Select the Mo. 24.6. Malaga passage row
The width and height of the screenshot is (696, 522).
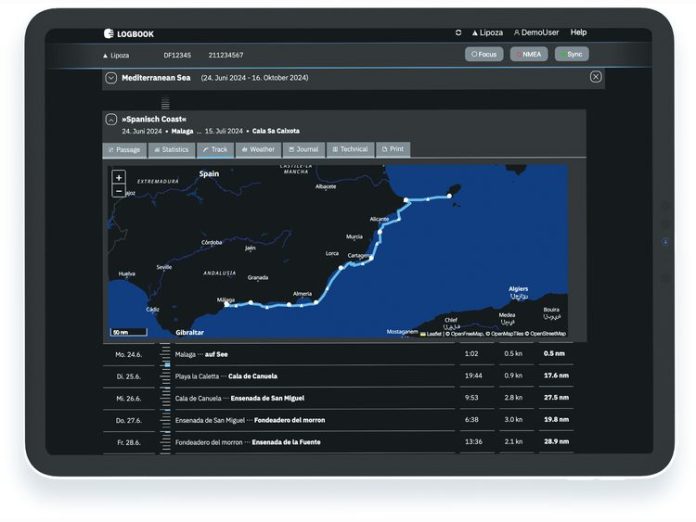pos(338,354)
